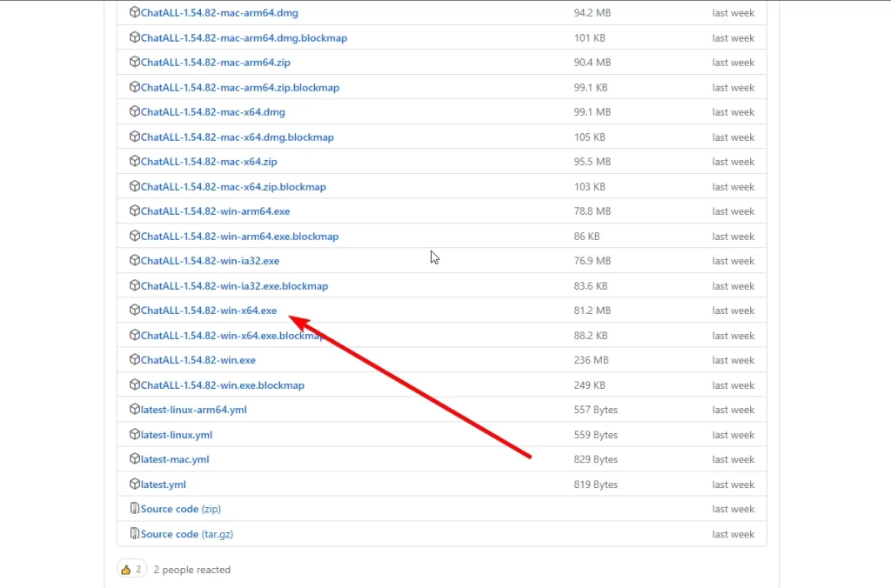The height and width of the screenshot is (588, 891).
Task: Select the 88.2 KB file size text
Action: coord(591,335)
